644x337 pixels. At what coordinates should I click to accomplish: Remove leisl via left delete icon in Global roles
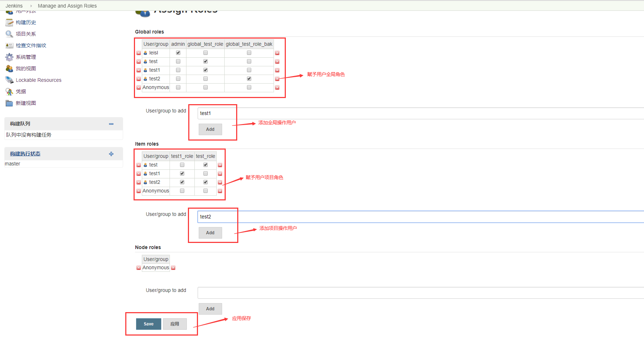(139, 53)
